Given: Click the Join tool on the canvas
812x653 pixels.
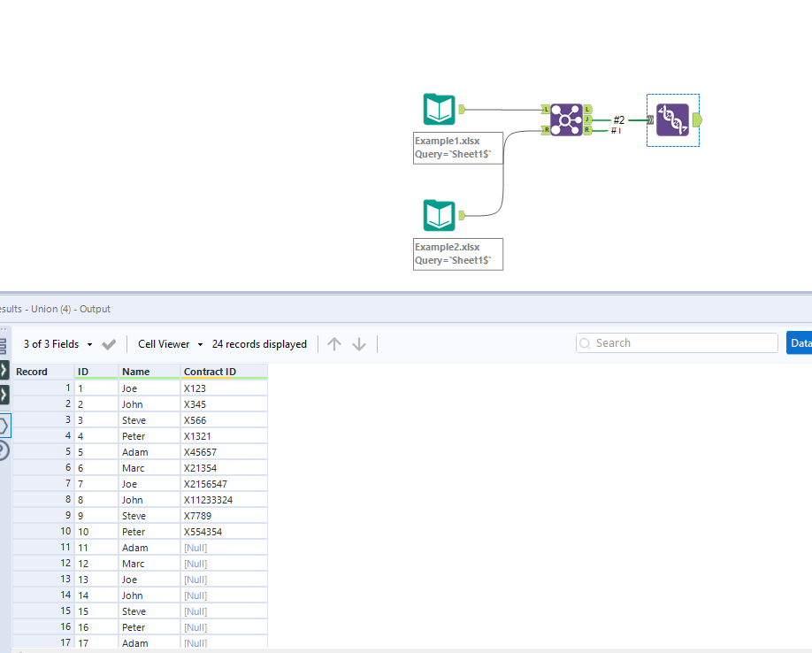Looking at the screenshot, I should coord(567,119).
